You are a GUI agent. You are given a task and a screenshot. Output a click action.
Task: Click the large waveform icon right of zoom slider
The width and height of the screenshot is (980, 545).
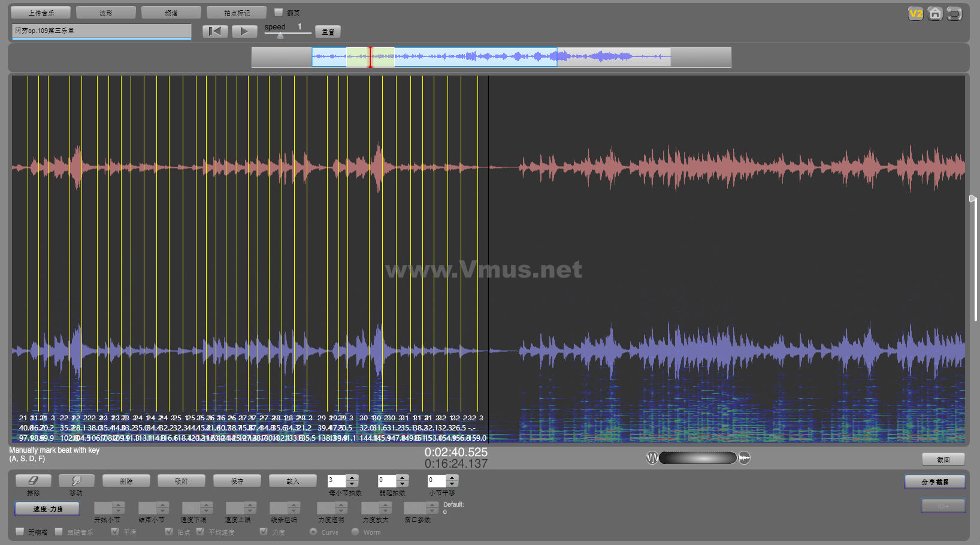point(744,458)
